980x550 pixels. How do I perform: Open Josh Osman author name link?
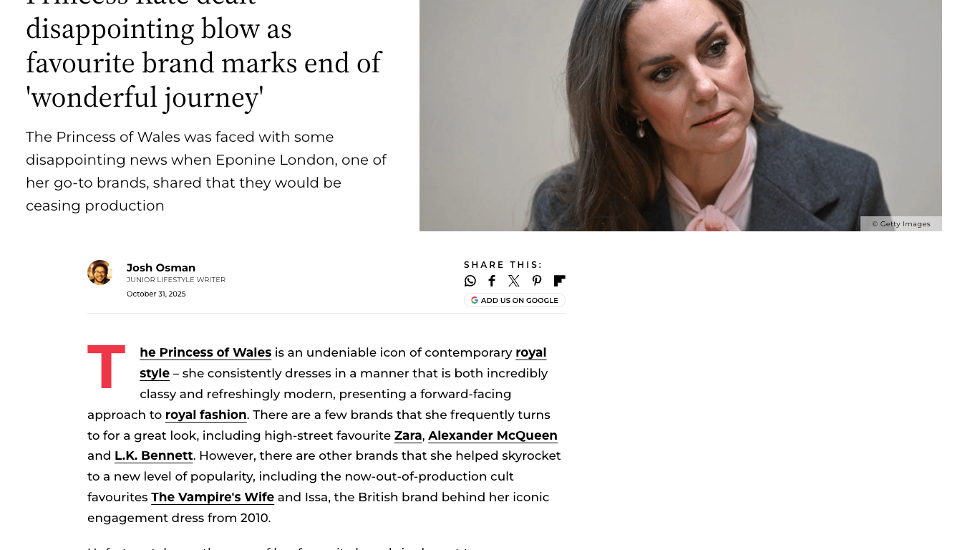(x=161, y=268)
